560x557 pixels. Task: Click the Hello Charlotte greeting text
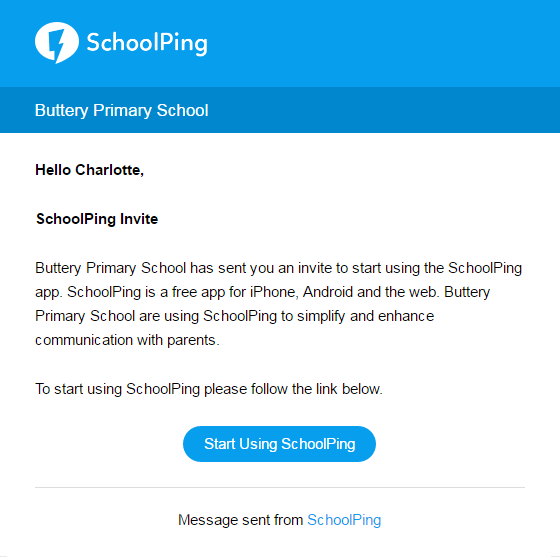(89, 170)
